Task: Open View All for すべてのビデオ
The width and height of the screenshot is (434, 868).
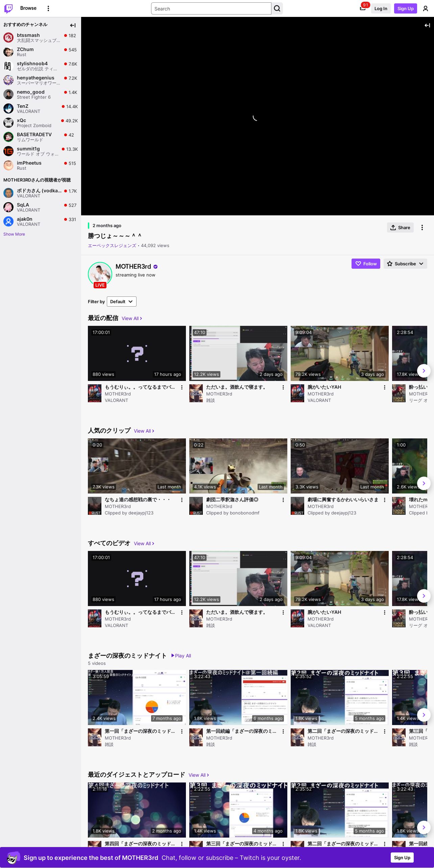Action: [x=144, y=544]
